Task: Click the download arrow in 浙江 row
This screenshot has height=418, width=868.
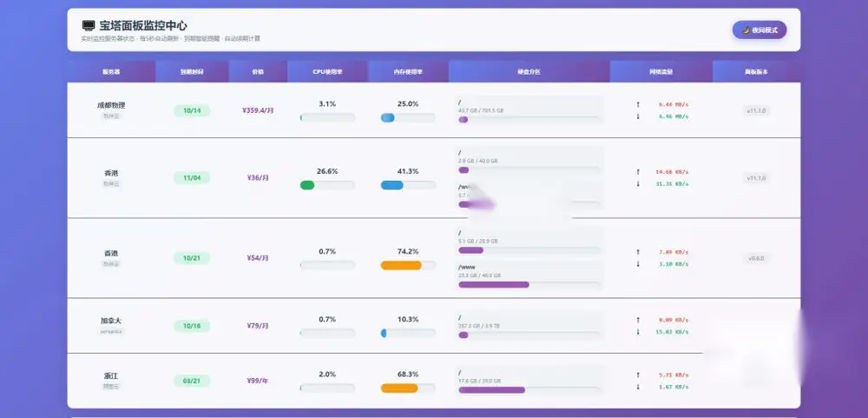Action: click(x=638, y=387)
